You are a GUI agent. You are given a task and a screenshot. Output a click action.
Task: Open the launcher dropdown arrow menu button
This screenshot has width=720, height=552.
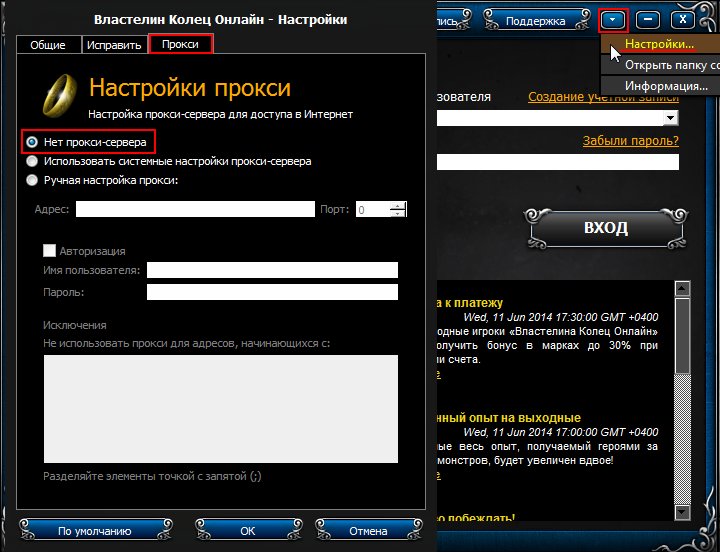click(613, 20)
